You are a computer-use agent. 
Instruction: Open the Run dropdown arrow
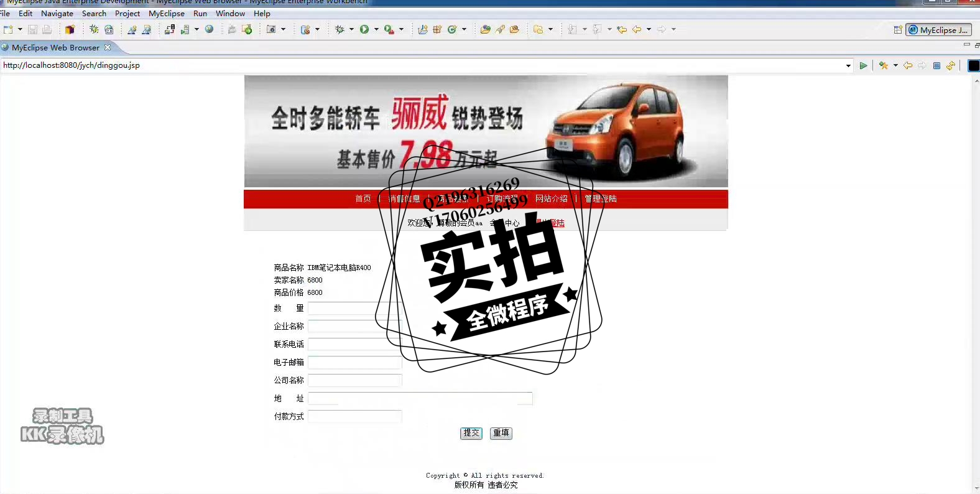pyautogui.click(x=376, y=29)
